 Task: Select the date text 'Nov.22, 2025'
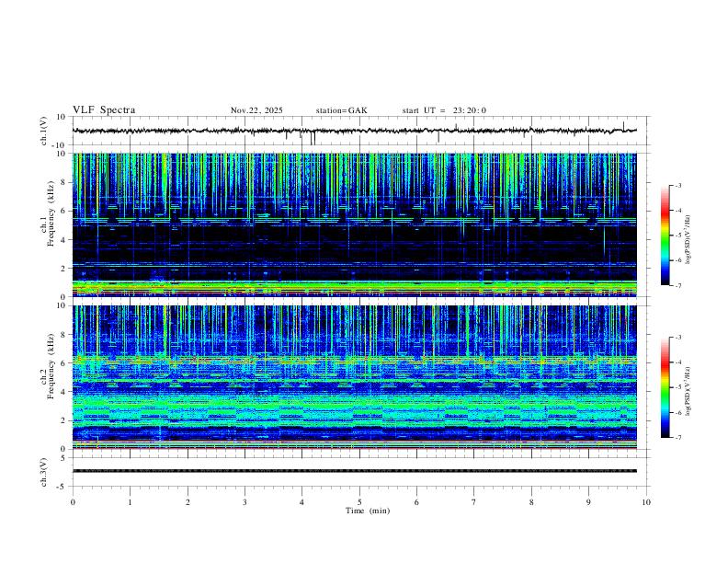point(256,110)
